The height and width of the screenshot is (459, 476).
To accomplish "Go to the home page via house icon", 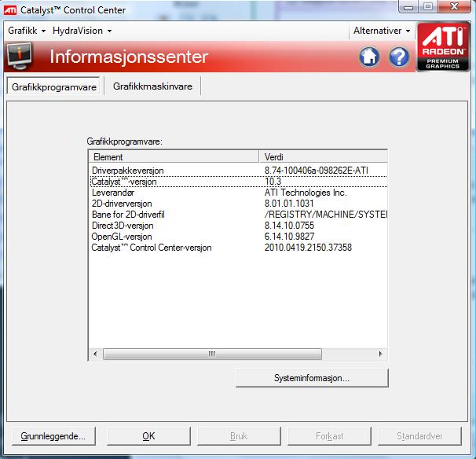I will click(x=369, y=57).
